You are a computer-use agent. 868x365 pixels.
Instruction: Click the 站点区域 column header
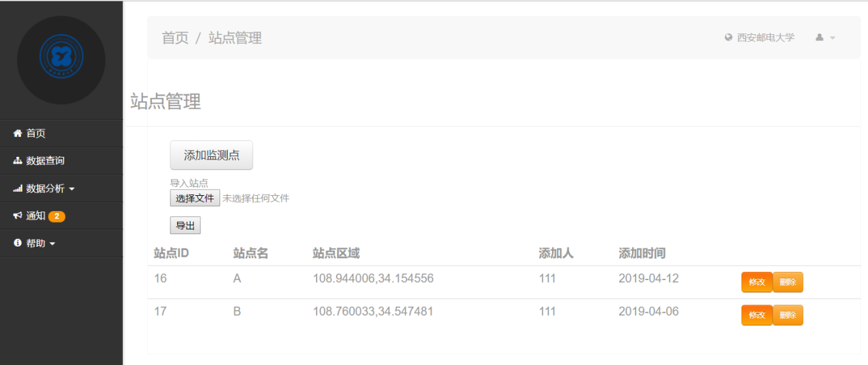coord(336,253)
